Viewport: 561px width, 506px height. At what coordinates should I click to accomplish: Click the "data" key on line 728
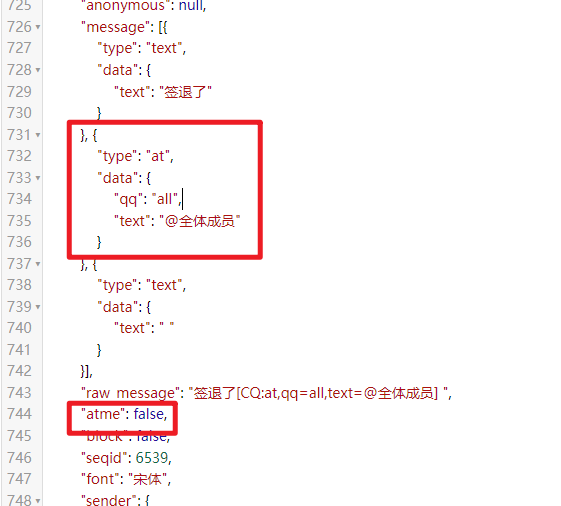118,70
